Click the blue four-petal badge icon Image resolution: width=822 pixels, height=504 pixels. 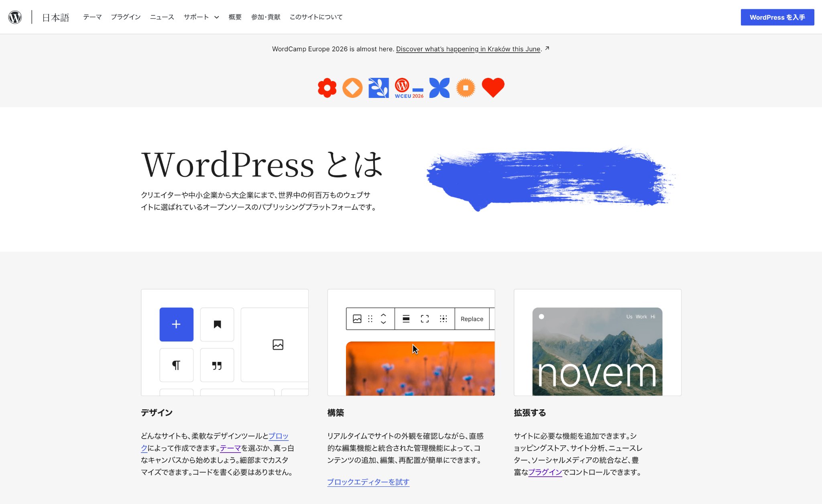pyautogui.click(x=439, y=87)
